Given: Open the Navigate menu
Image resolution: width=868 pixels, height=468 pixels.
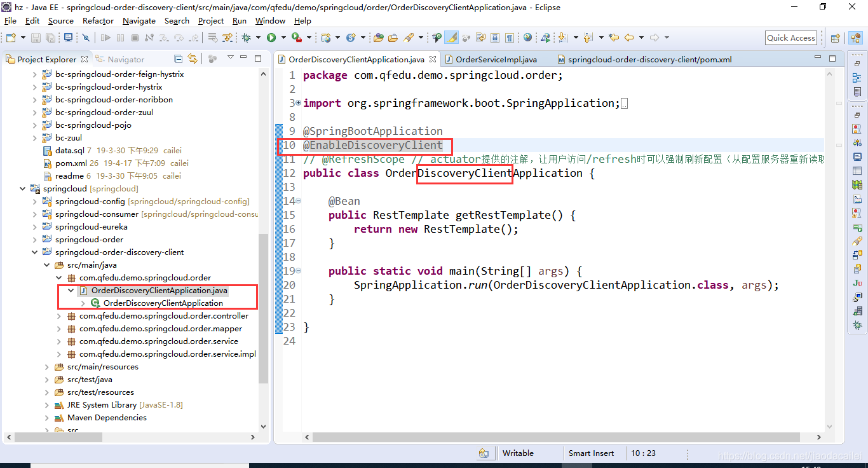Looking at the screenshot, I should pyautogui.click(x=139, y=20).
